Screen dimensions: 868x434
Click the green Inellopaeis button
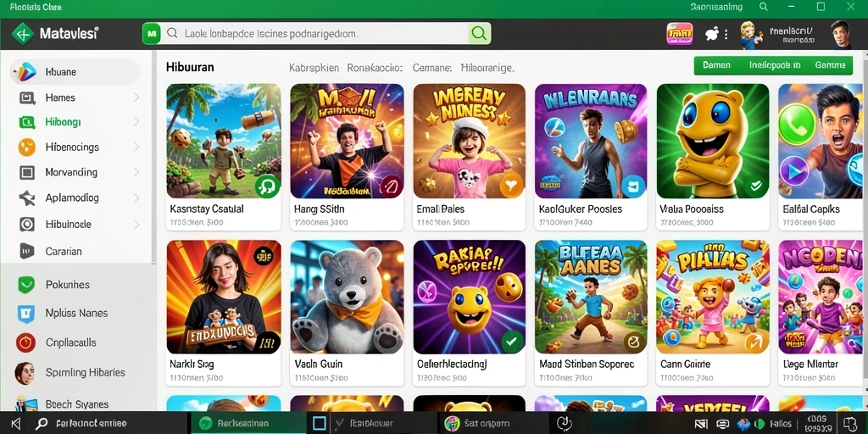[x=775, y=64]
